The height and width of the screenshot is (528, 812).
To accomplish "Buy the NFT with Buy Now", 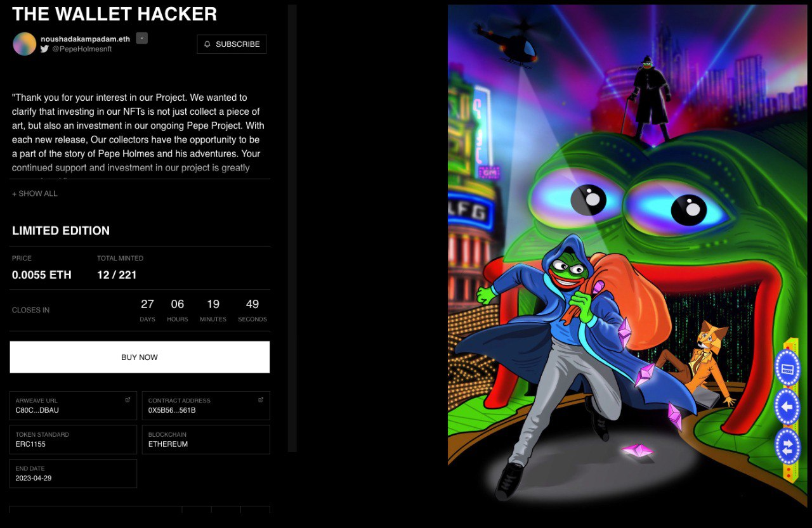I will [140, 357].
